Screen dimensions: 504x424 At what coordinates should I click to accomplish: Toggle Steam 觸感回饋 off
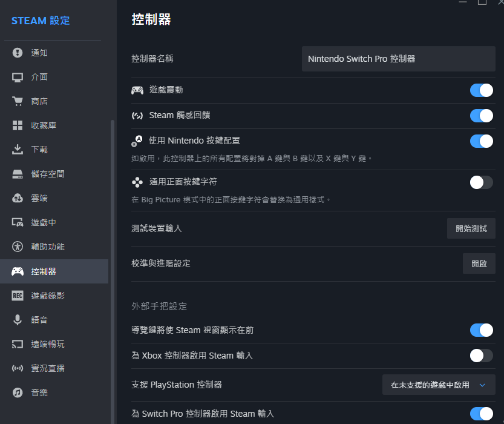481,115
